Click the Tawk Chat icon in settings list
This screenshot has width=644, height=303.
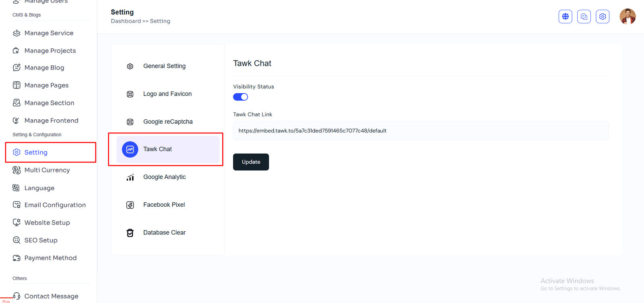(x=130, y=149)
